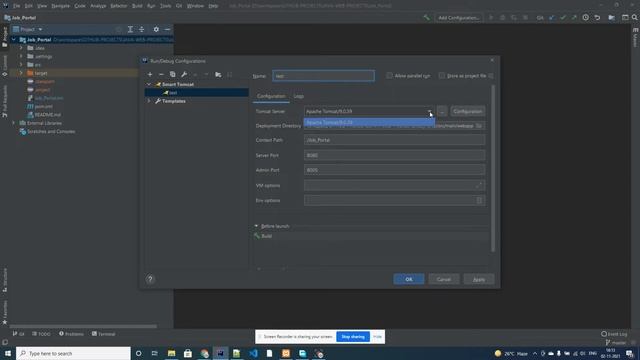Click the Cancel button

pyautogui.click(x=444, y=279)
